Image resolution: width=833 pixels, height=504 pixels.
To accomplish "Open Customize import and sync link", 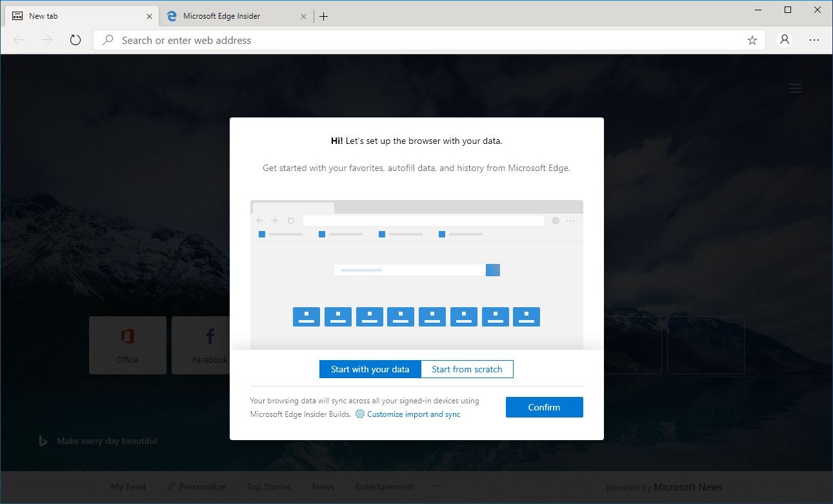I will click(x=414, y=414).
